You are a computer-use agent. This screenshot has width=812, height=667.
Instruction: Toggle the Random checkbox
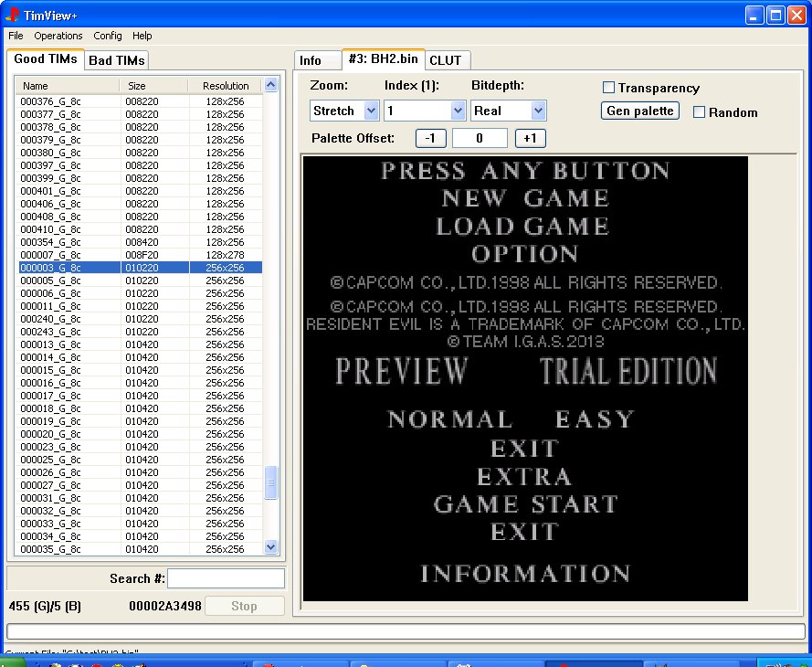(699, 112)
